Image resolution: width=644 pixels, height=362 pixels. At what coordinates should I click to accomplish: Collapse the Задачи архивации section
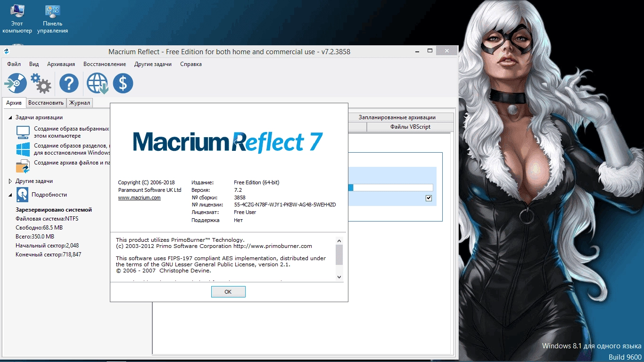pos(10,117)
